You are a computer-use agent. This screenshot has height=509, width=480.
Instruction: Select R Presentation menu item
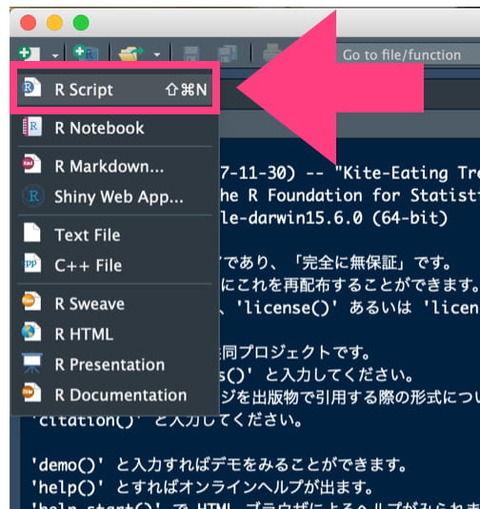click(115, 365)
